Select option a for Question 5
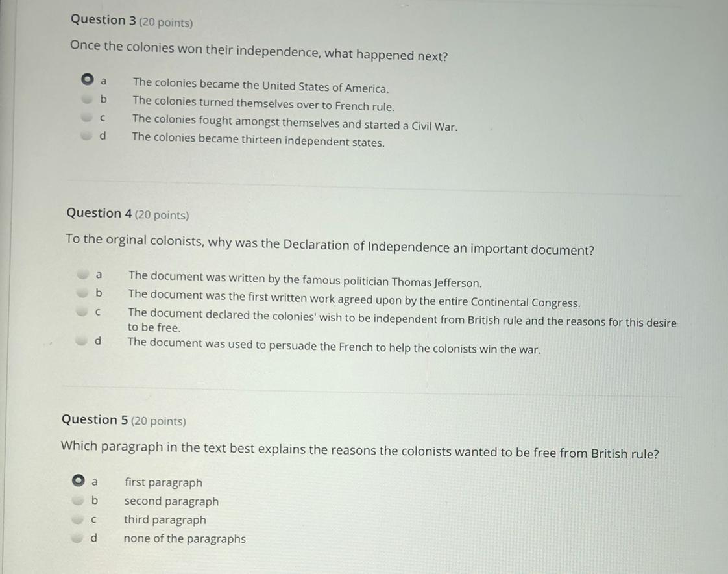This screenshot has height=574, width=728. tap(79, 481)
